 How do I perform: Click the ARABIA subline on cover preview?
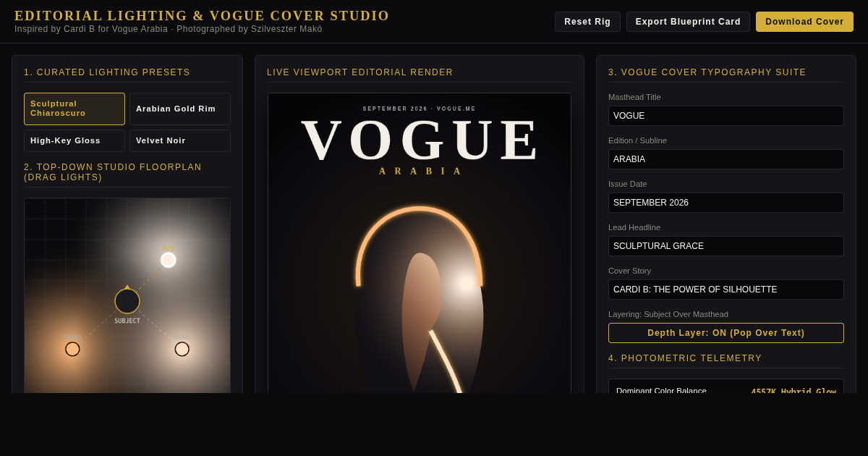tap(420, 172)
